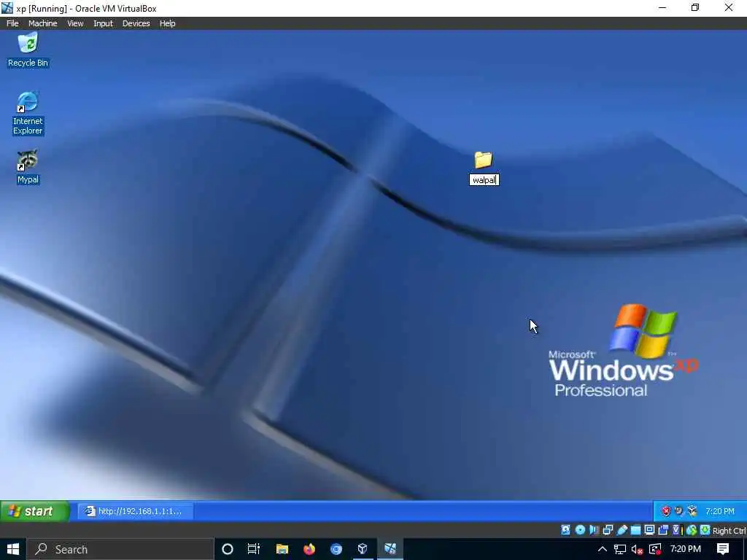Expand hidden tray icons chevron
Screen dimensions: 747x560
(602, 549)
